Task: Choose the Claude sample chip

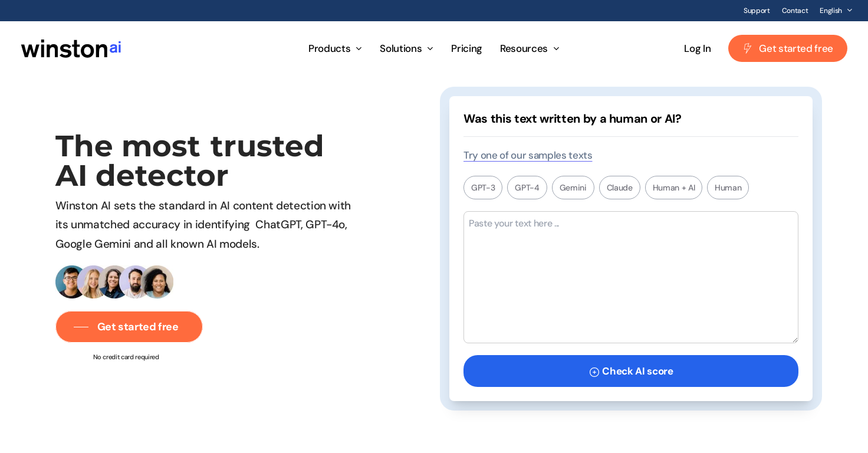Action: coord(620,188)
